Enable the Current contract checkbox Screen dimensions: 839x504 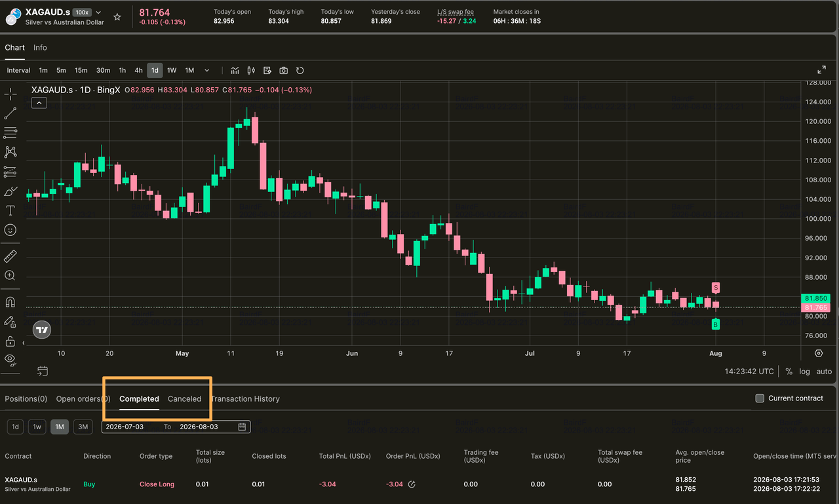[x=760, y=398]
